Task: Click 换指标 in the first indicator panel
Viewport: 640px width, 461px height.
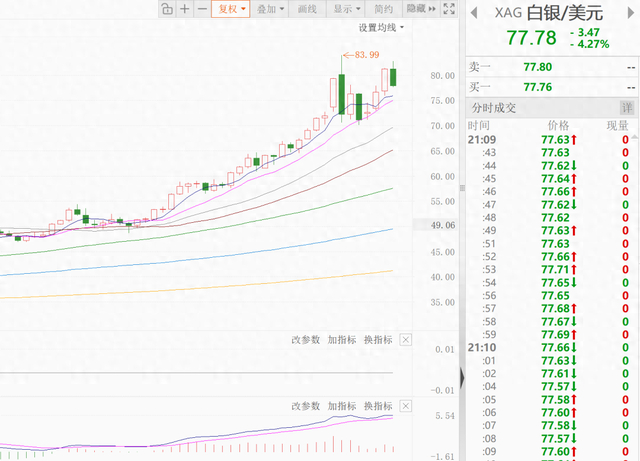Action: [378, 340]
